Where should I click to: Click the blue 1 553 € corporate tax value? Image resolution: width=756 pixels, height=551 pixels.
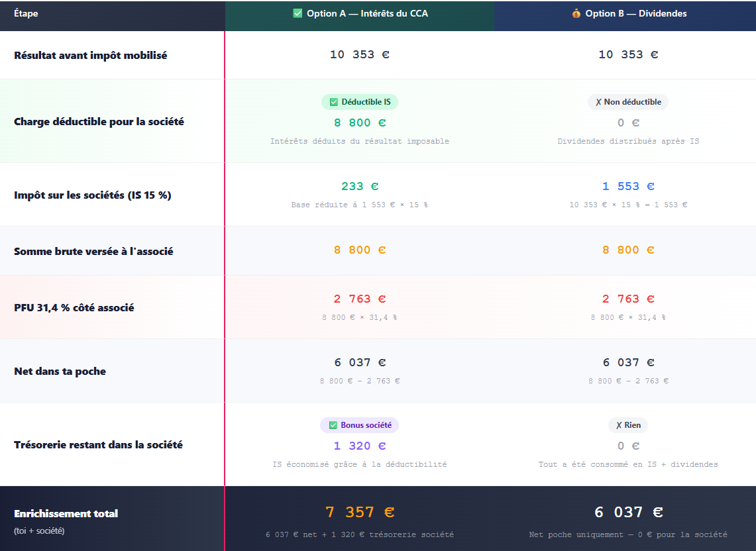[628, 186]
